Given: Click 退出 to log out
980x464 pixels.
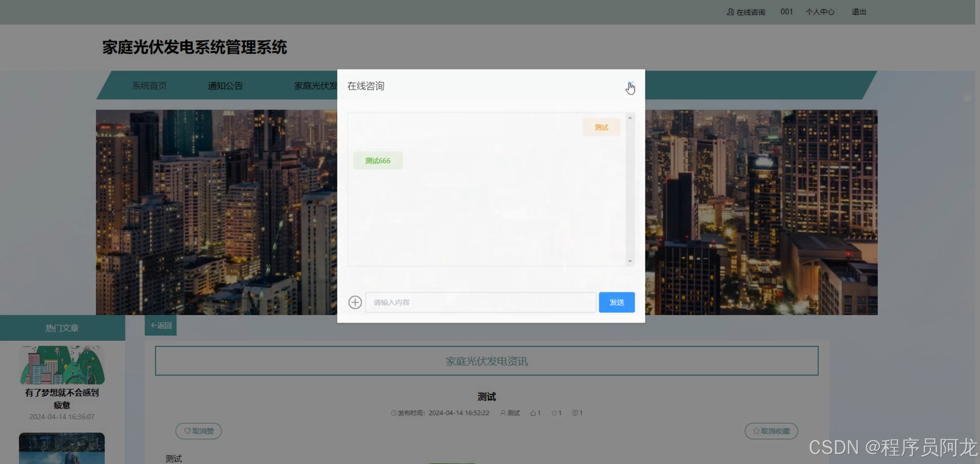Looking at the screenshot, I should click(x=859, y=12).
